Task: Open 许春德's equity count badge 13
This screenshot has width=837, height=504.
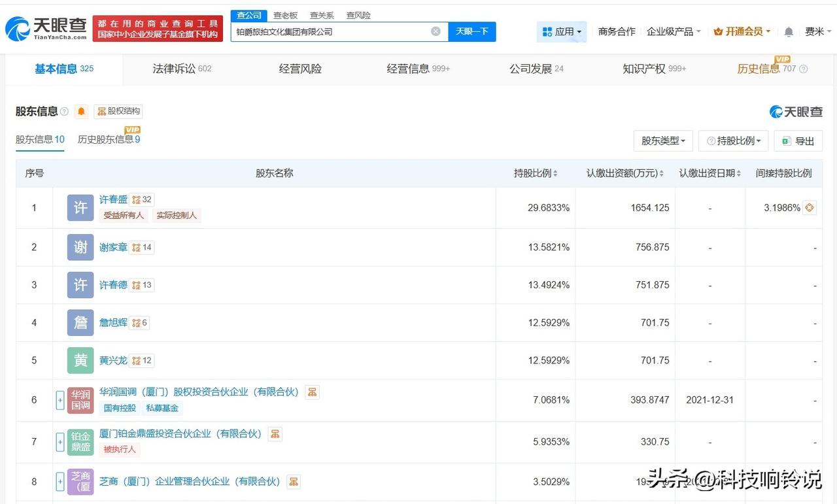Action: 142,285
